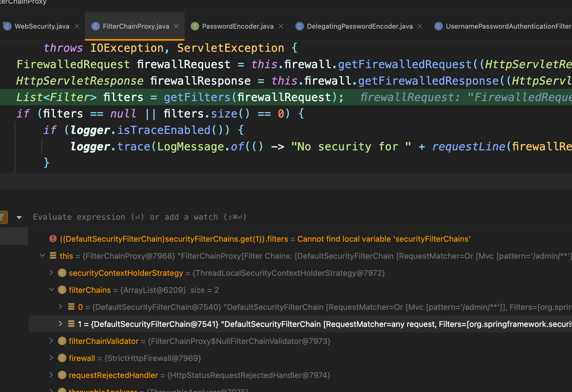Collapse the filterChains ArrayList node
The width and height of the screenshot is (572, 392).
(51, 290)
